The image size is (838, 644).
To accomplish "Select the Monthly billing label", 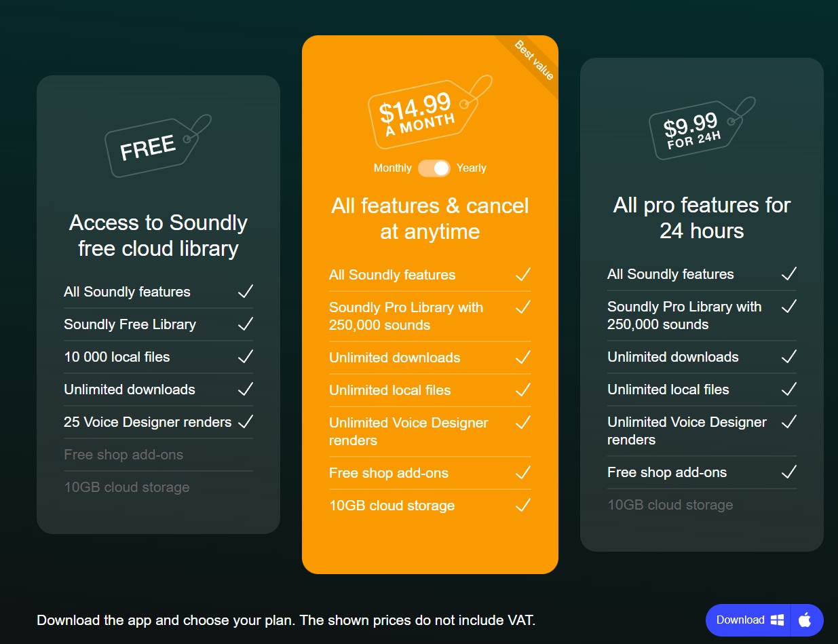I will 392,168.
